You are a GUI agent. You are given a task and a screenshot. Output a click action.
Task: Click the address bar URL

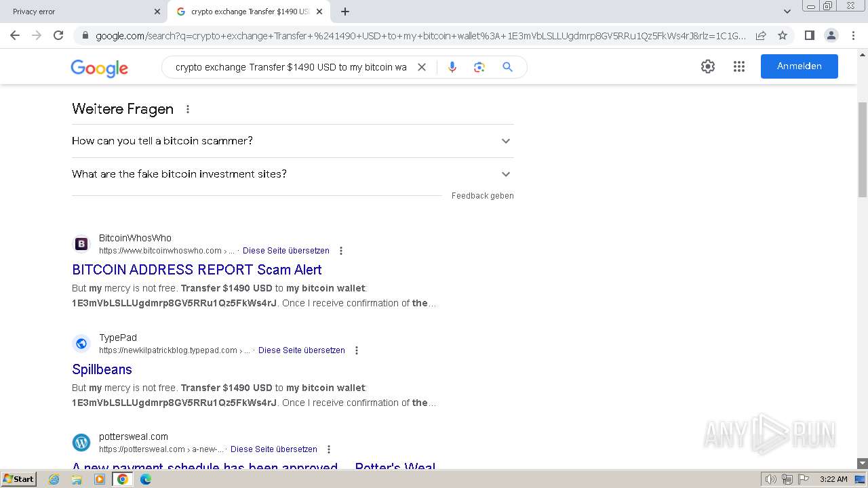[420, 36]
